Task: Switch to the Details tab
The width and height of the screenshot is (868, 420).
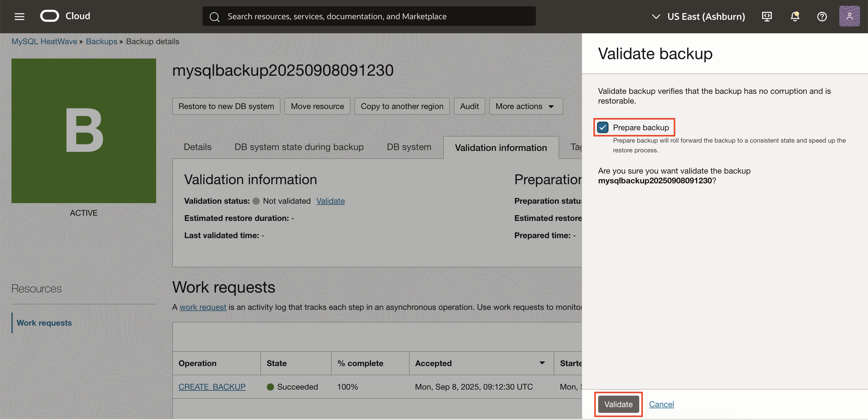Action: click(x=197, y=147)
